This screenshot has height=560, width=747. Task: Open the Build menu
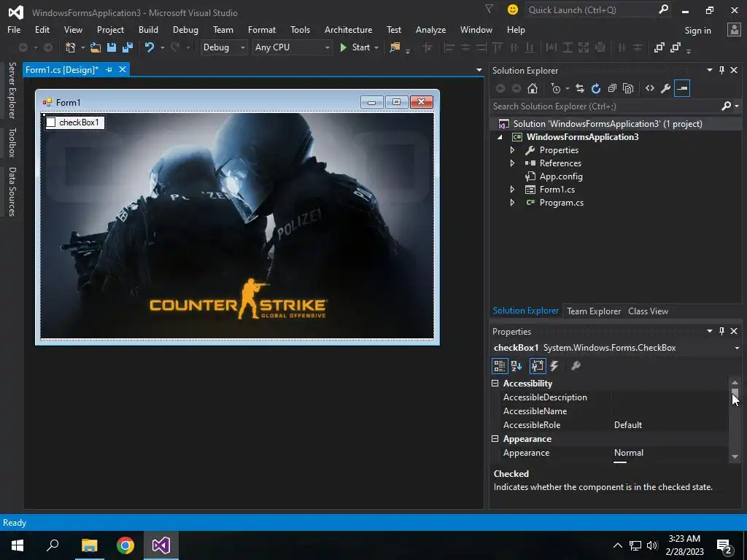point(148,29)
